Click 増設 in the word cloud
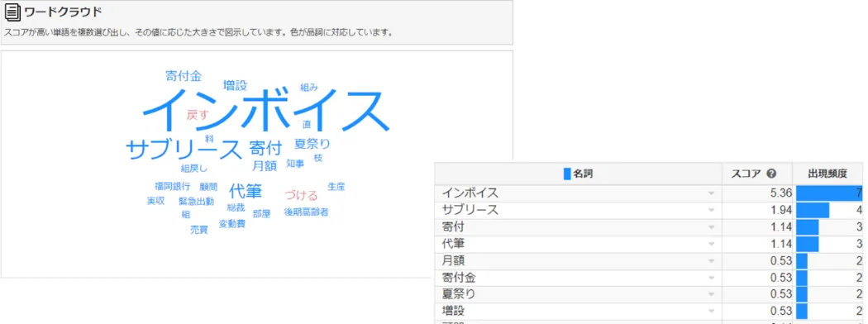 [x=236, y=85]
